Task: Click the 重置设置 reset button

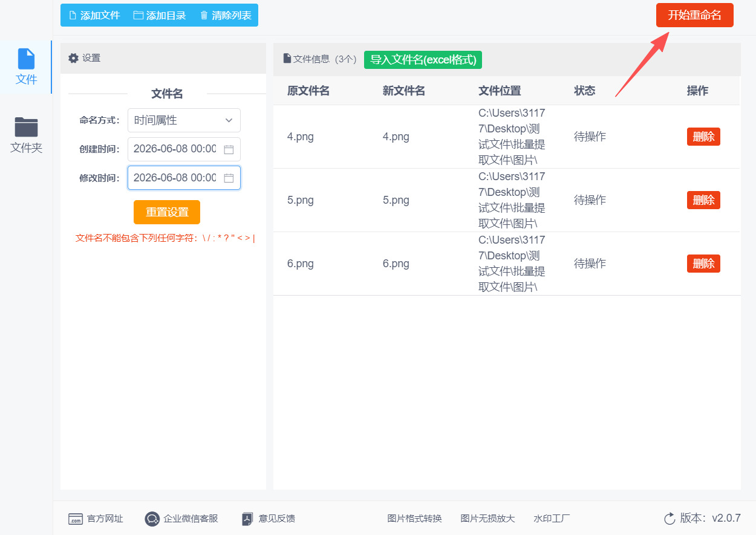Action: click(x=167, y=212)
